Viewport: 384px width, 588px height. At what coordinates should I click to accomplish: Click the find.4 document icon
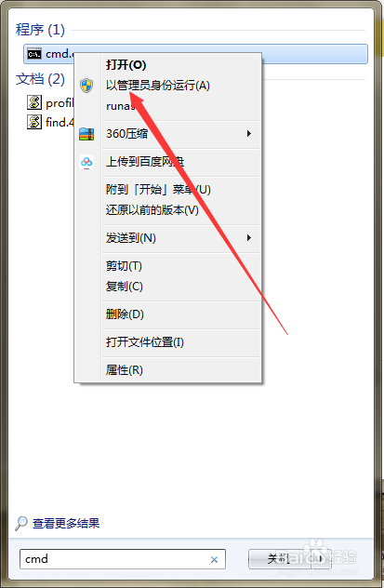point(34,122)
